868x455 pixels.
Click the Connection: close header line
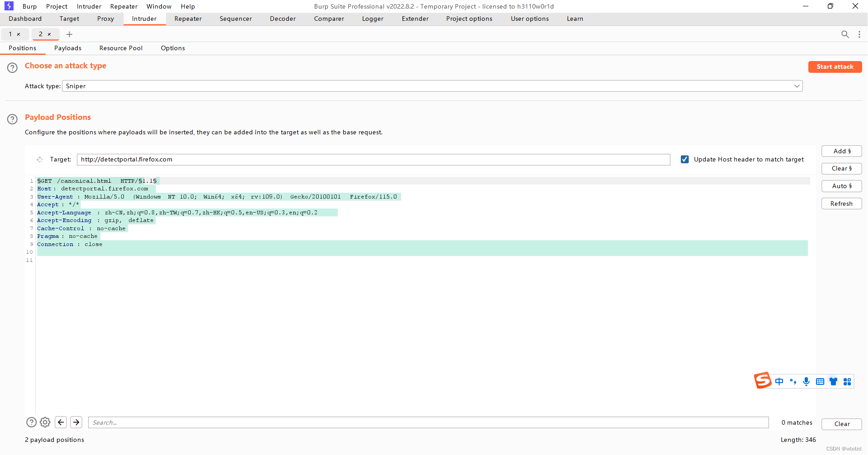pos(70,244)
